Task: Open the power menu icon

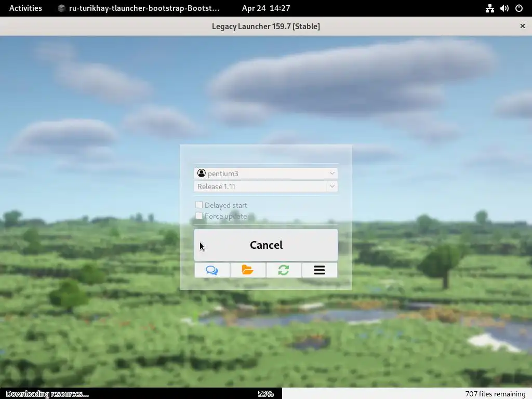Action: [519, 8]
